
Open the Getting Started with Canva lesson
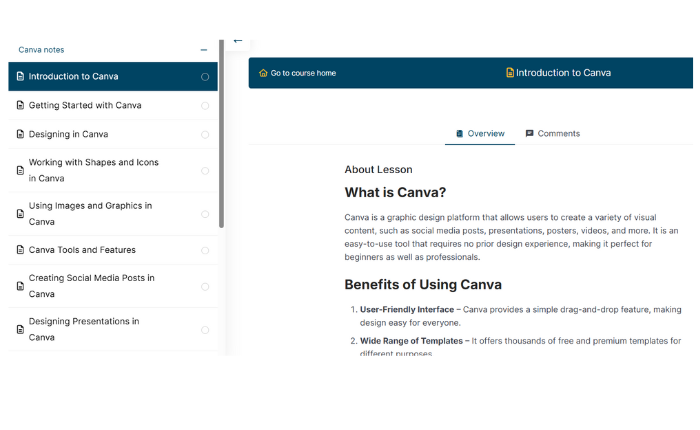[x=113, y=105]
